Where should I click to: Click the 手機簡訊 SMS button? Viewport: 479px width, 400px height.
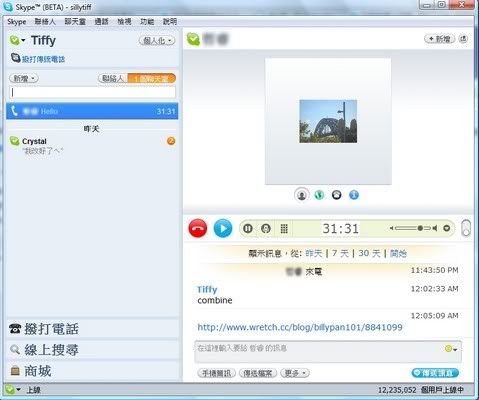pyautogui.click(x=217, y=373)
